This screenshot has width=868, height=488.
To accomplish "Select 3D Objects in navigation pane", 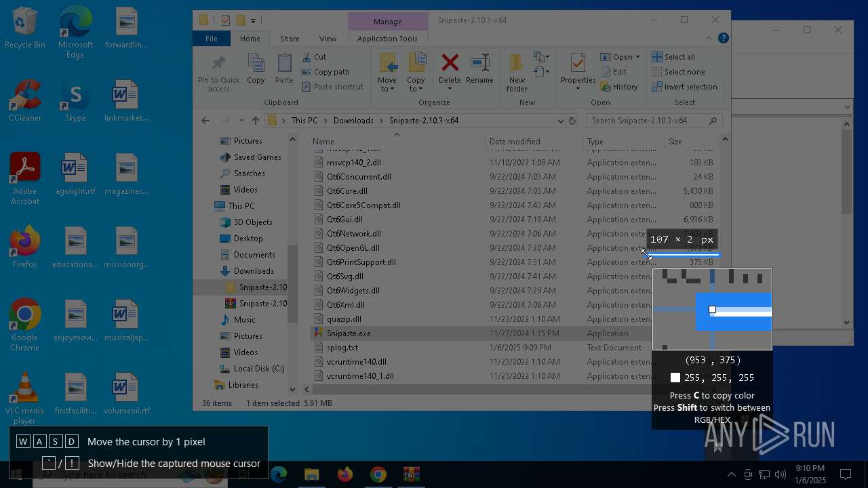I will [x=253, y=222].
